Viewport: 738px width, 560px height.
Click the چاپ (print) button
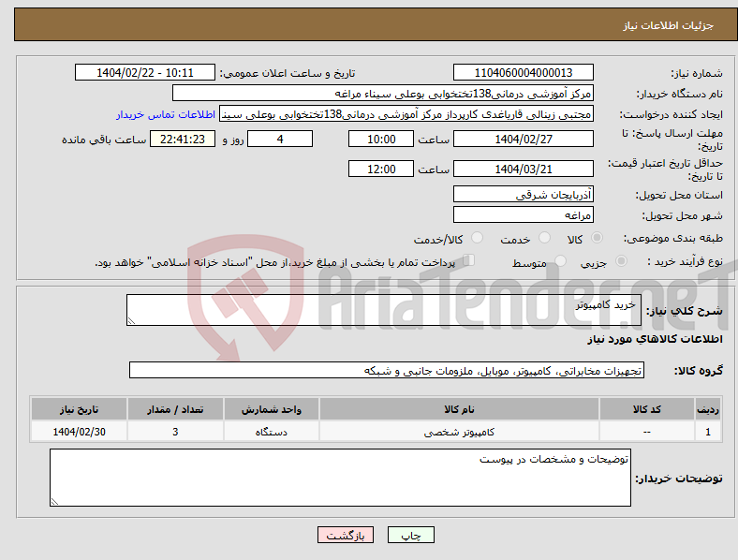pos(410,535)
